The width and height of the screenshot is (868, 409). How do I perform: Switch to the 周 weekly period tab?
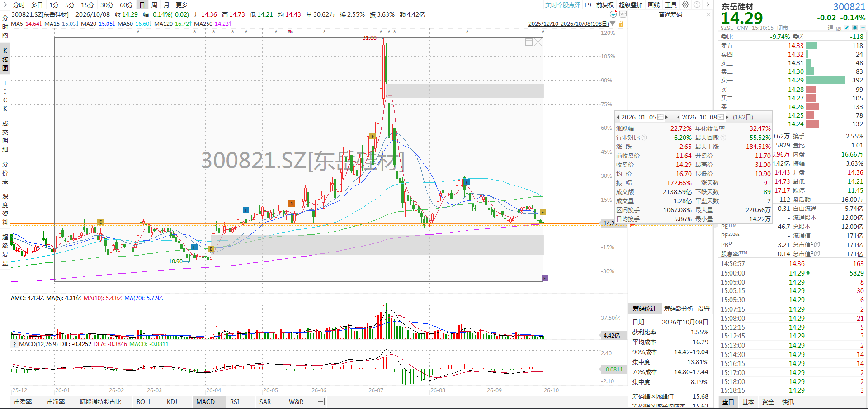154,5
